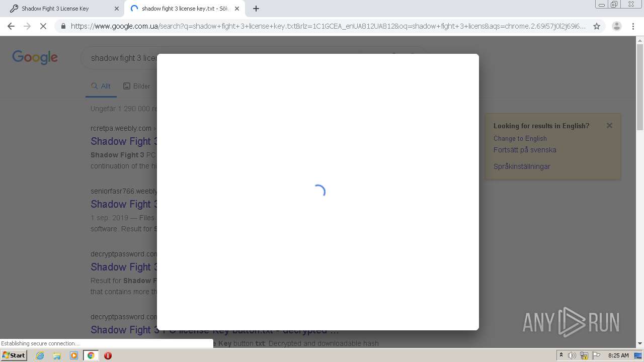Viewport: 644px width, 362px height.
Task: Click the Chrome taskbar button
Action: pos(91,355)
